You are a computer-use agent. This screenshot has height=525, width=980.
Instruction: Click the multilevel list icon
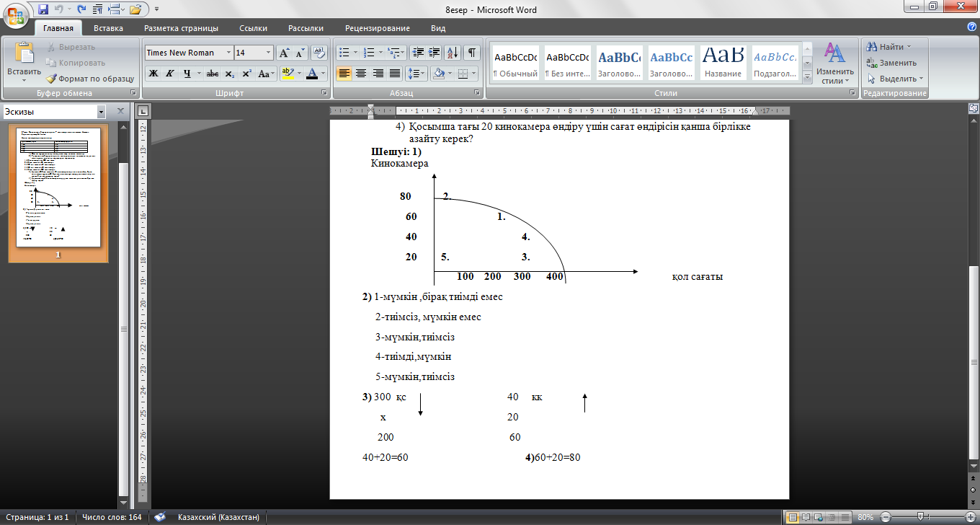pyautogui.click(x=396, y=53)
